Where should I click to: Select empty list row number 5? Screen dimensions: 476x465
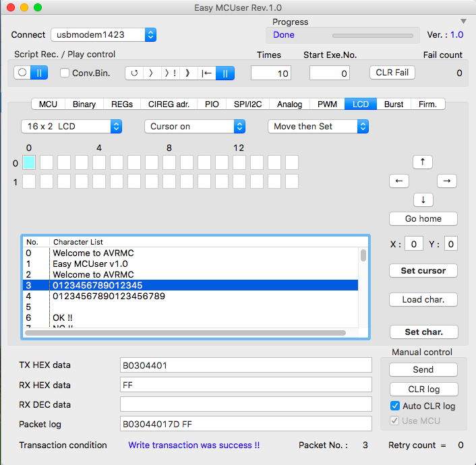click(x=191, y=307)
